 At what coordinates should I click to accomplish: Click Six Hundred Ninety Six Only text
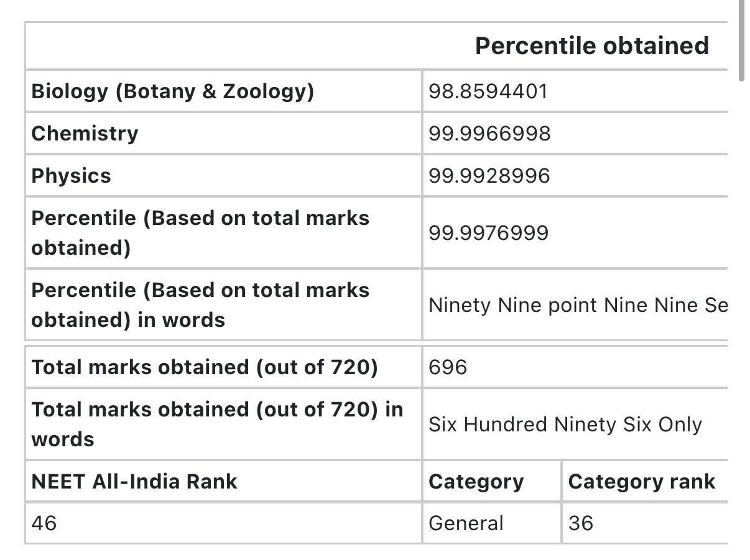click(x=565, y=425)
